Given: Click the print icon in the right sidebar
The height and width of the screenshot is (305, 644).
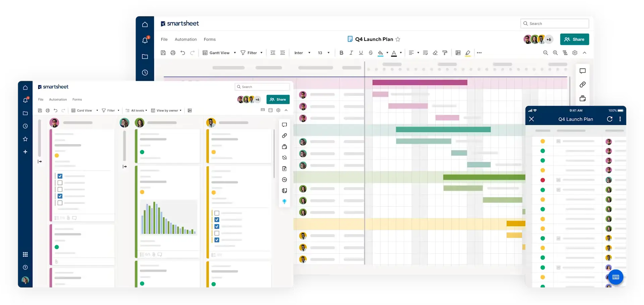Looking at the screenshot, I should point(583,98).
